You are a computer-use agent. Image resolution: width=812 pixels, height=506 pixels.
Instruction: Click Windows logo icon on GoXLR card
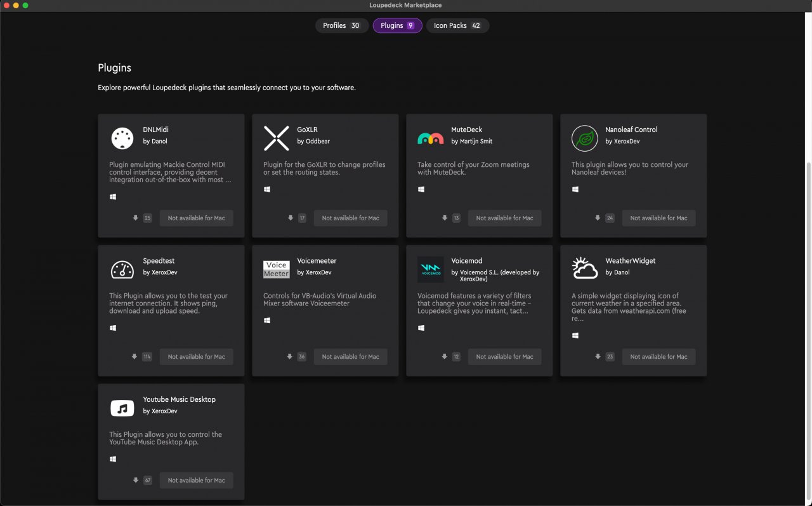(x=267, y=189)
